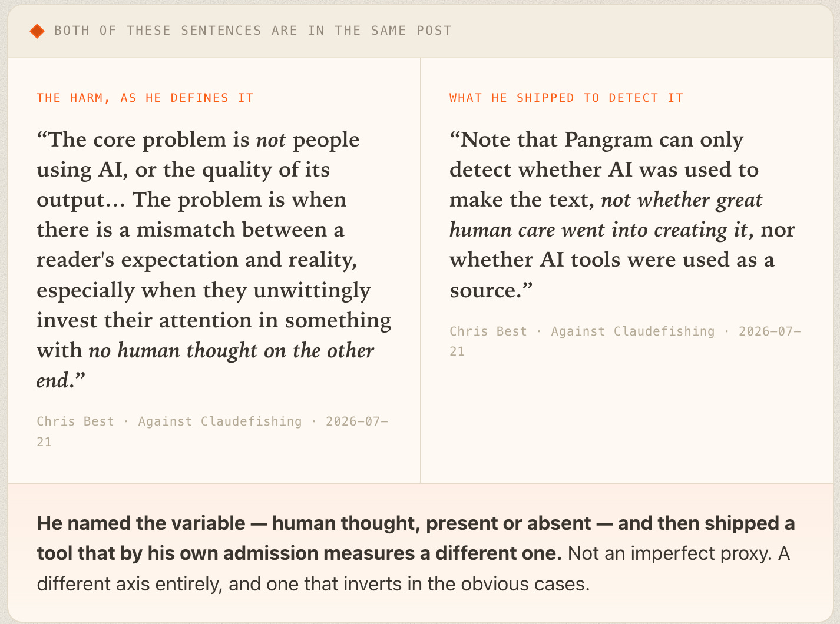Open 'Against Claudefishing' under the right quote

[x=633, y=331]
